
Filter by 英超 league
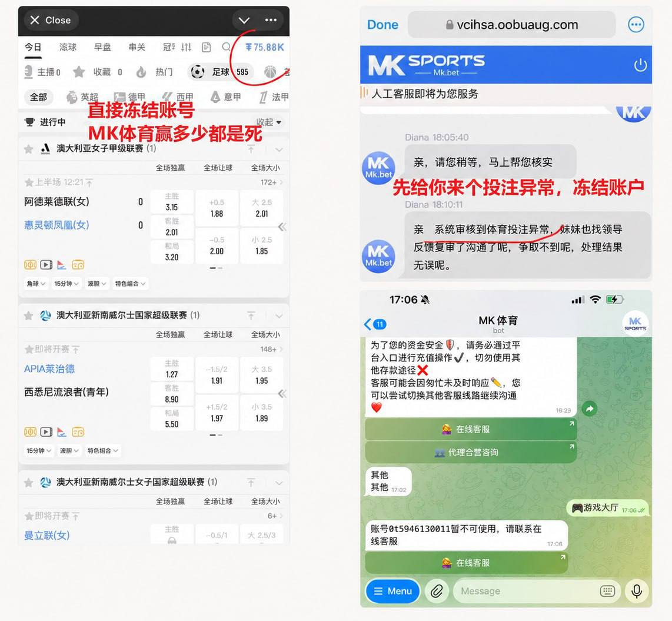(82, 97)
